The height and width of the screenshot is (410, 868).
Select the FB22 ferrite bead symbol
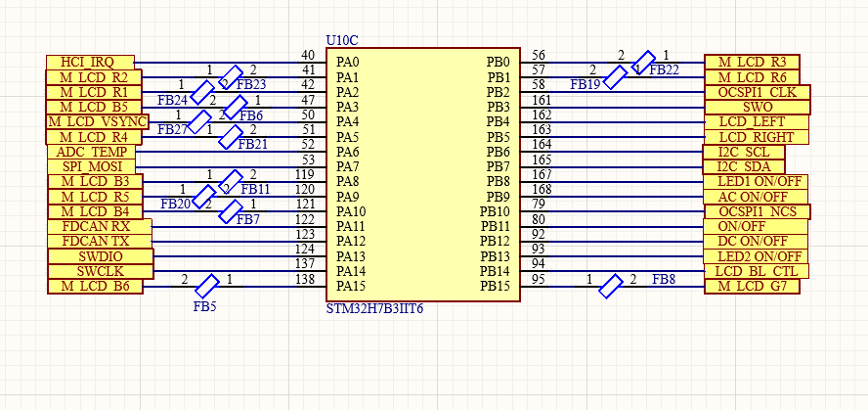643,61
